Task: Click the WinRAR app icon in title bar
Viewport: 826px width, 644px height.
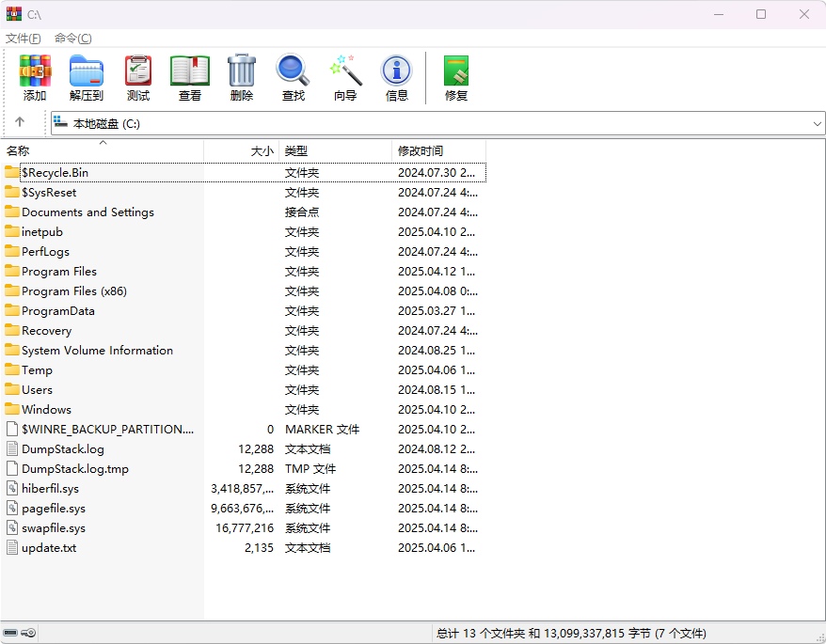Action: click(14, 14)
